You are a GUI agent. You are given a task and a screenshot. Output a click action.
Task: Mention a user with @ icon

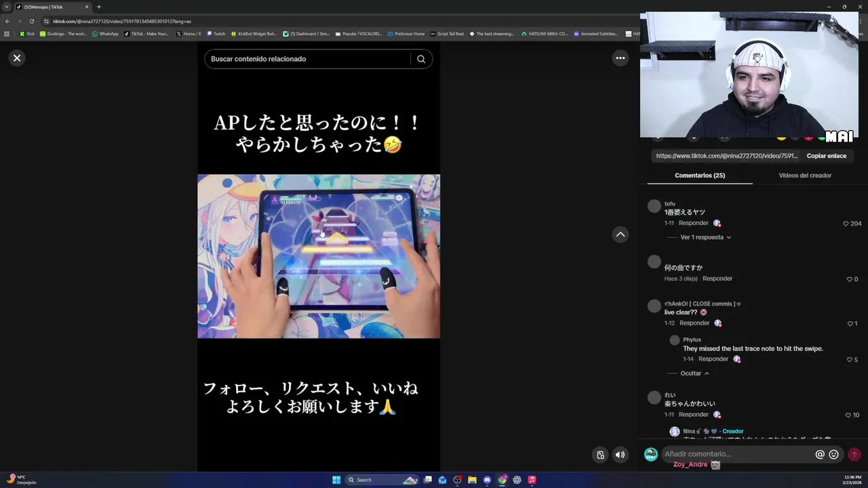(819, 455)
